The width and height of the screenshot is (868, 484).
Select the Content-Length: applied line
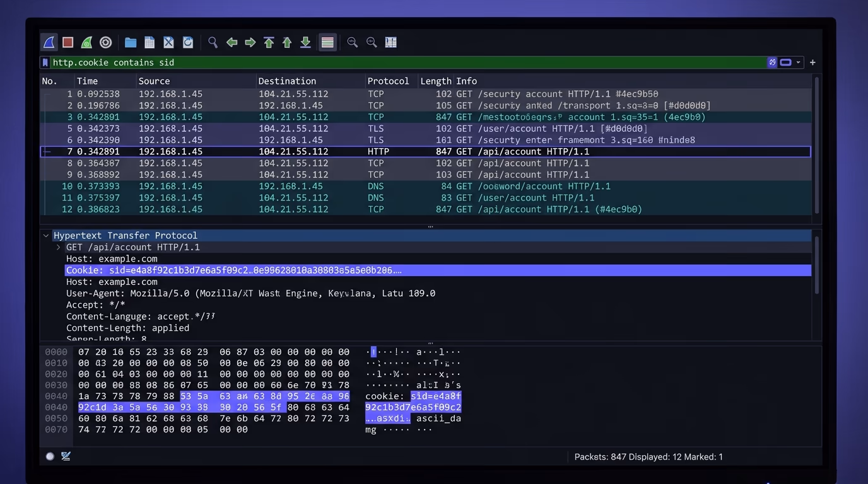pos(127,328)
